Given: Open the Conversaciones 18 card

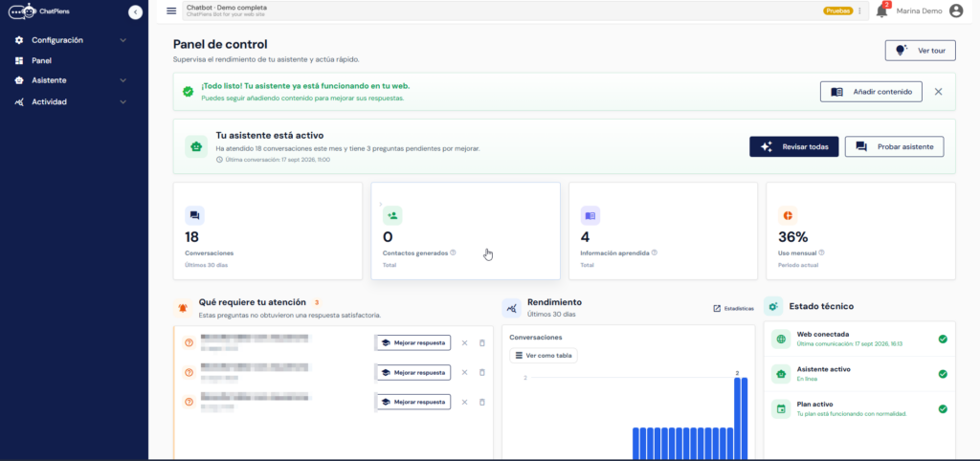Looking at the screenshot, I should pyautogui.click(x=268, y=231).
